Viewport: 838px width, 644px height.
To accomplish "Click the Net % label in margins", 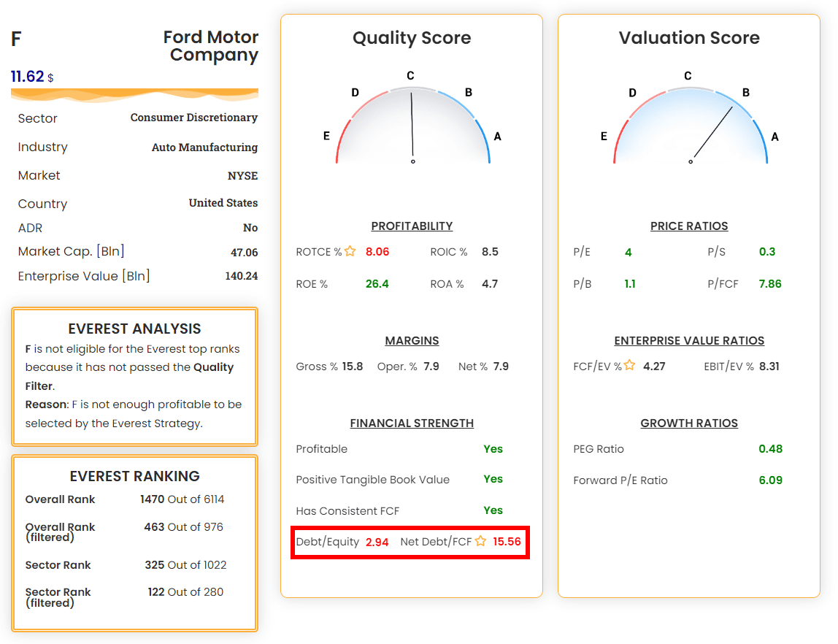I will 473,367.
